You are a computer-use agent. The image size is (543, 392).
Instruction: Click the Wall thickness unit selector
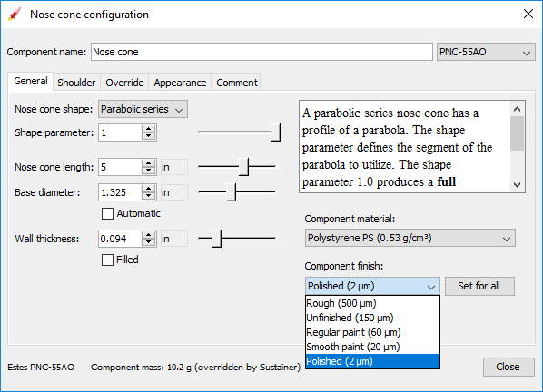point(174,239)
